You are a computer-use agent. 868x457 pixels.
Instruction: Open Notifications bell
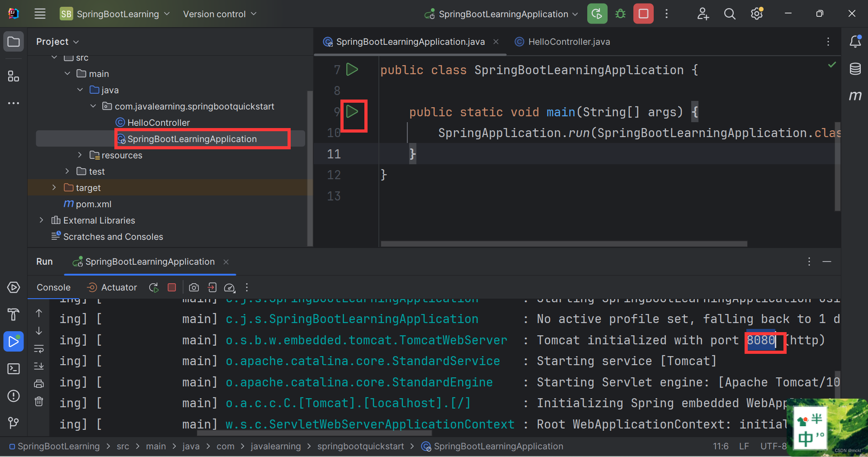click(855, 42)
